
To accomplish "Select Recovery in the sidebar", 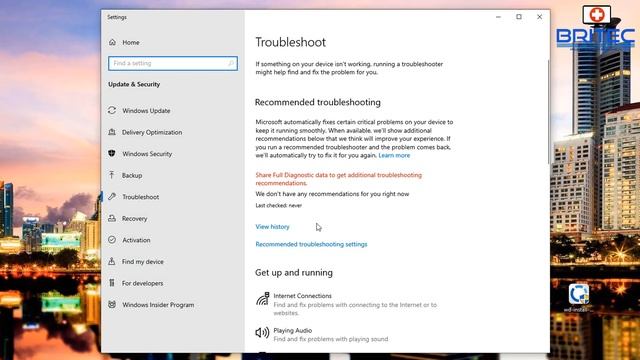I will [134, 219].
